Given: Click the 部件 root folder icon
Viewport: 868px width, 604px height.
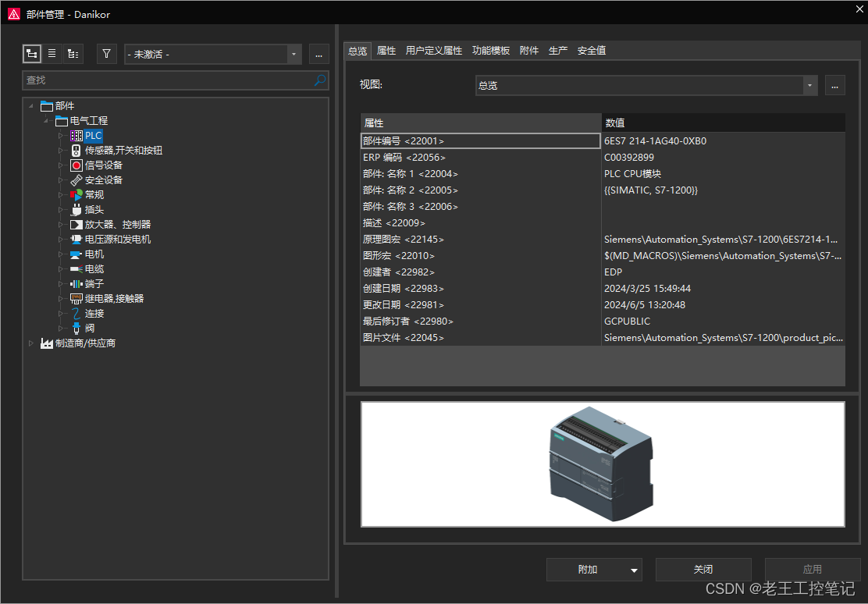Looking at the screenshot, I should click(x=47, y=106).
